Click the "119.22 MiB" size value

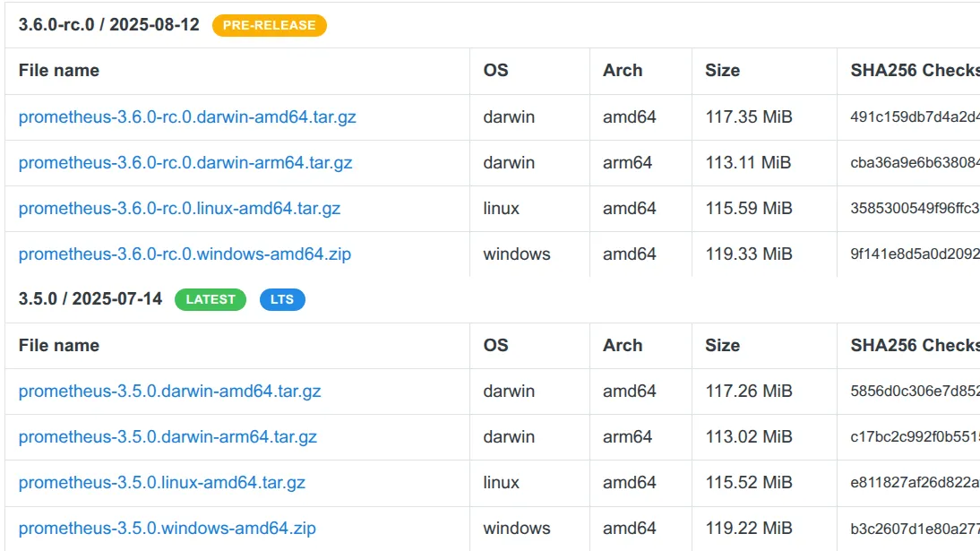pos(749,528)
